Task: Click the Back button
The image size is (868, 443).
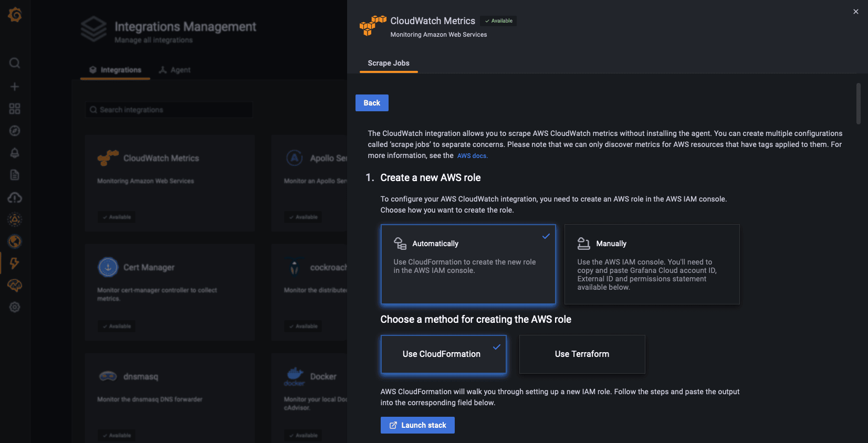Action: [x=372, y=103]
